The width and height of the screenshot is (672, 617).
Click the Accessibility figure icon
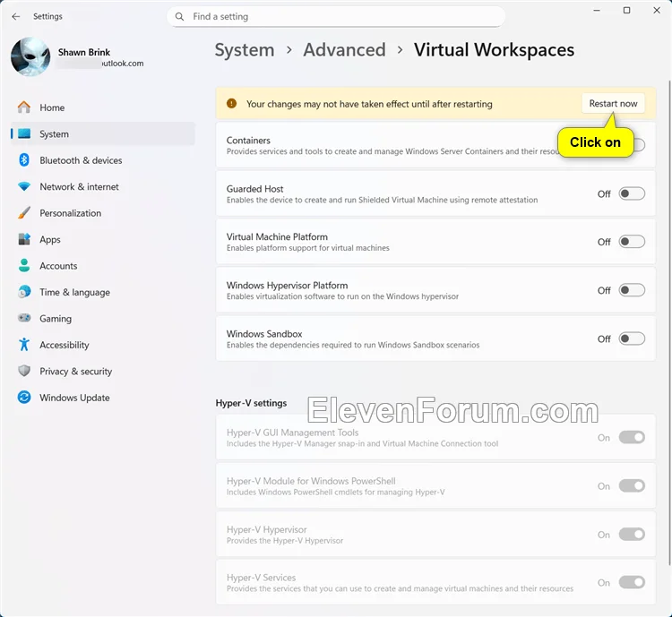24,344
